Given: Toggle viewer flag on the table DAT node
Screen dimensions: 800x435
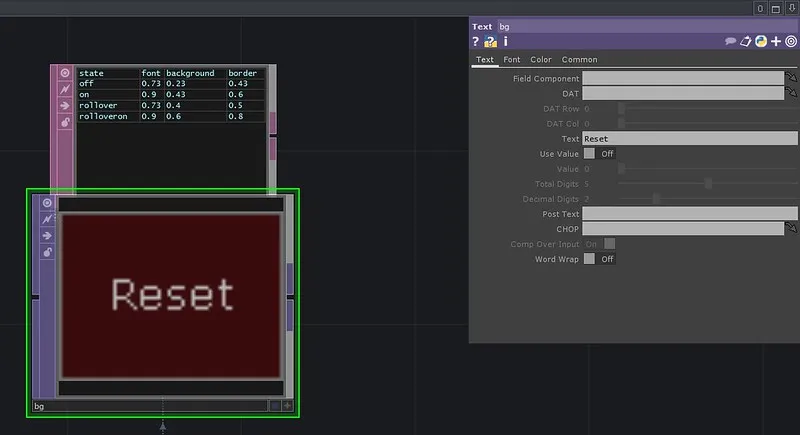Looking at the screenshot, I should tap(65, 73).
